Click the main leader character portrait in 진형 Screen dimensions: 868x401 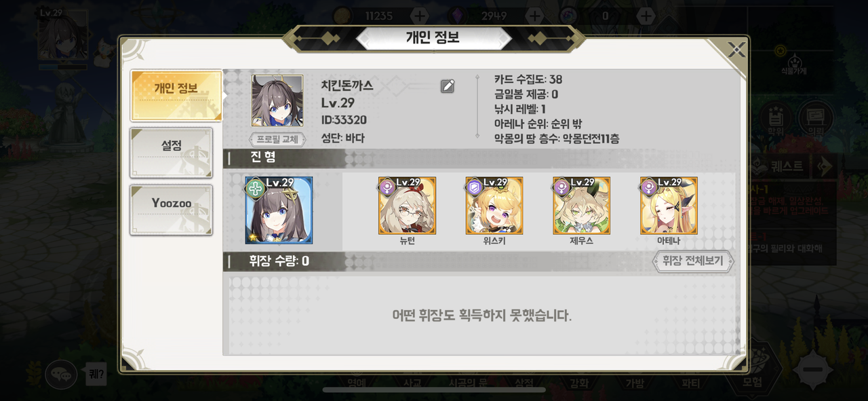[x=279, y=210]
